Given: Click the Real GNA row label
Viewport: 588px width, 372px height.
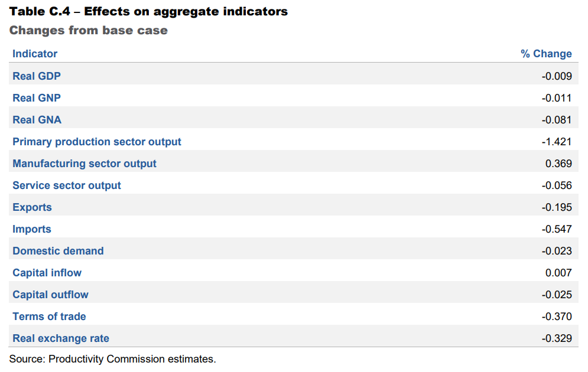Looking at the screenshot, I should tap(37, 120).
